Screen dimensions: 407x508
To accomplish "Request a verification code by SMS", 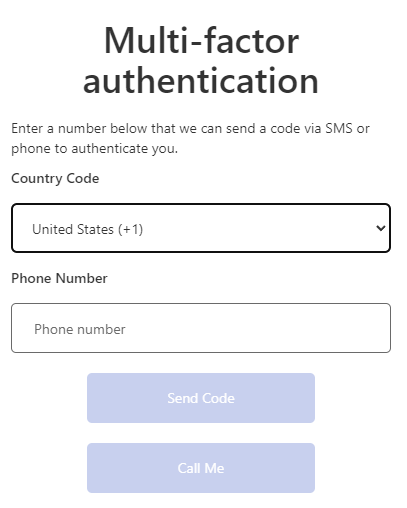I will click(x=201, y=398).
